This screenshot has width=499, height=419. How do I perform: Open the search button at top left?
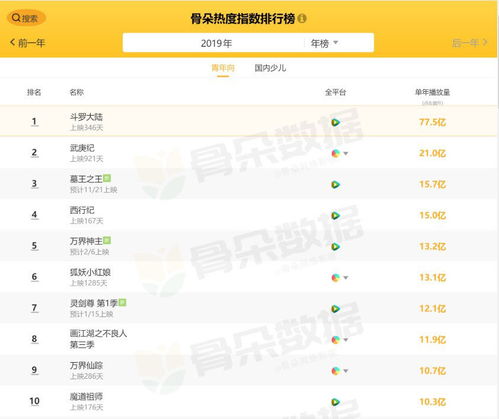[x=26, y=18]
